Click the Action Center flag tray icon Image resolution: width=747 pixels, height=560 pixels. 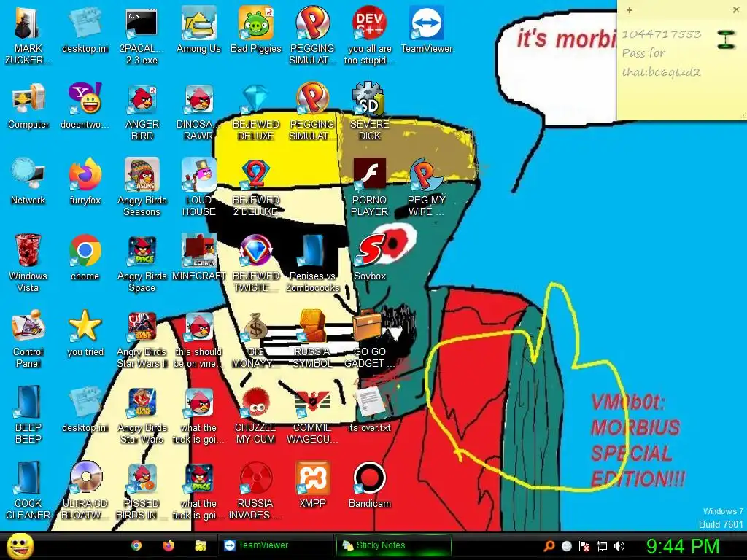584,546
